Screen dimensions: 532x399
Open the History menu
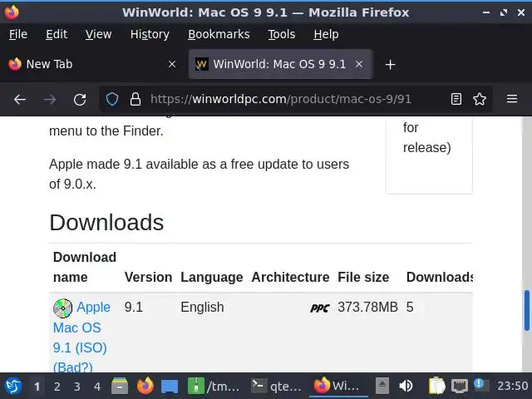click(x=150, y=34)
